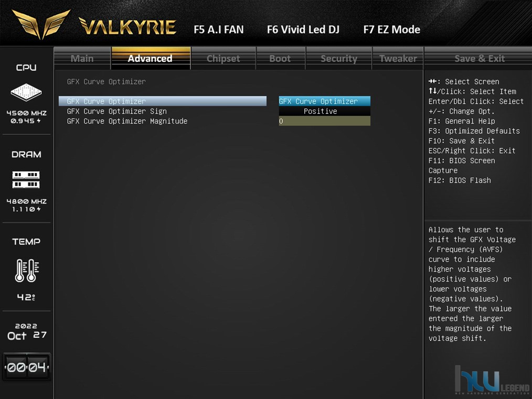Select GFX Curve Optimizer Magnitude item
The width and height of the screenshot is (532, 399).
(x=127, y=121)
